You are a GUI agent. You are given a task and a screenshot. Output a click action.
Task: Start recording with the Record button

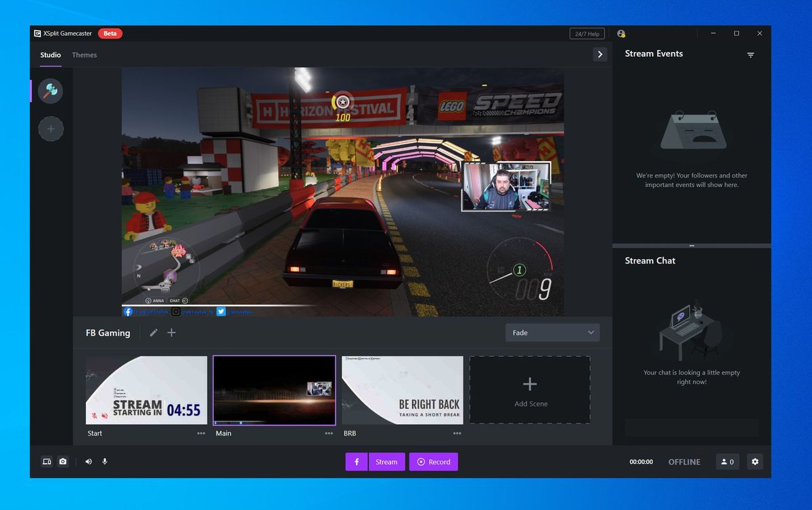[x=434, y=462]
